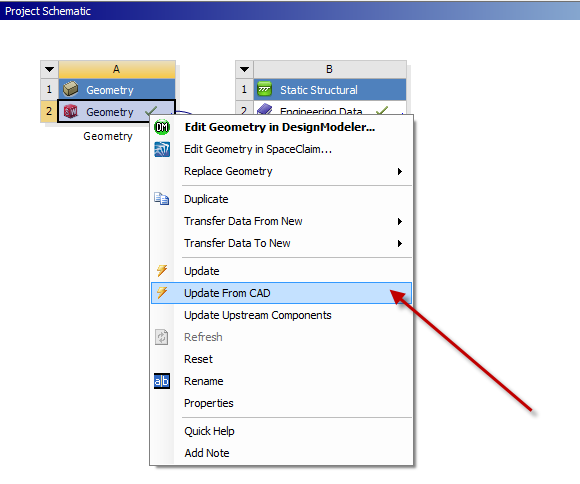Image resolution: width=580 pixels, height=484 pixels.
Task: Expand Replace Geometry submenu arrow
Action: [x=399, y=171]
